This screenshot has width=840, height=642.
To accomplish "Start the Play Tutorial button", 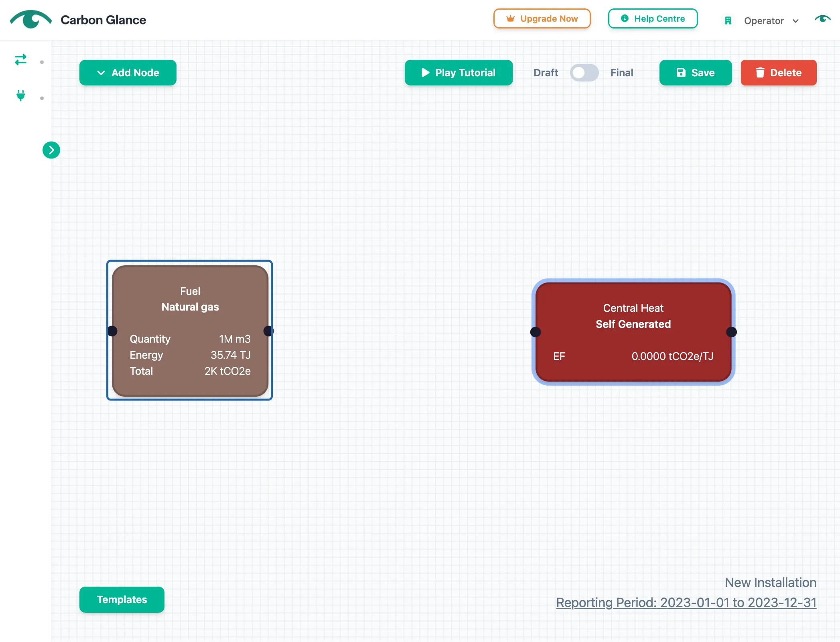I will click(x=459, y=73).
